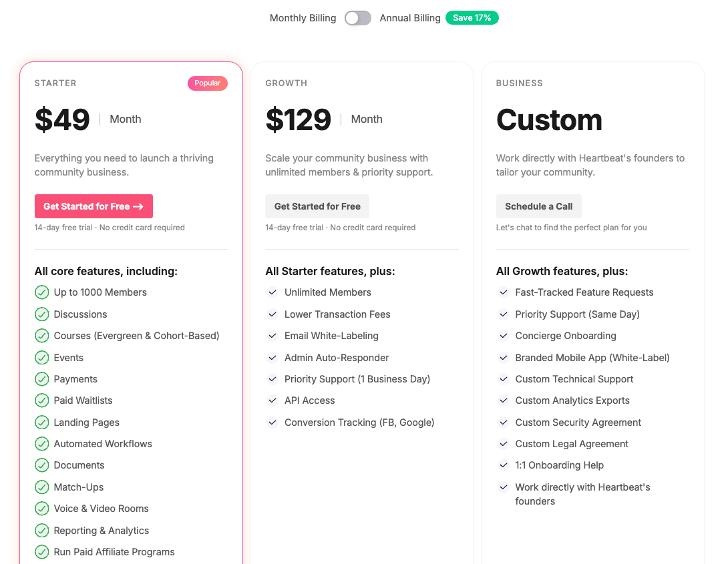The height and width of the screenshot is (564, 728).
Task: Select the checkmark beside Payments in Starter plan
Action: [x=42, y=379]
